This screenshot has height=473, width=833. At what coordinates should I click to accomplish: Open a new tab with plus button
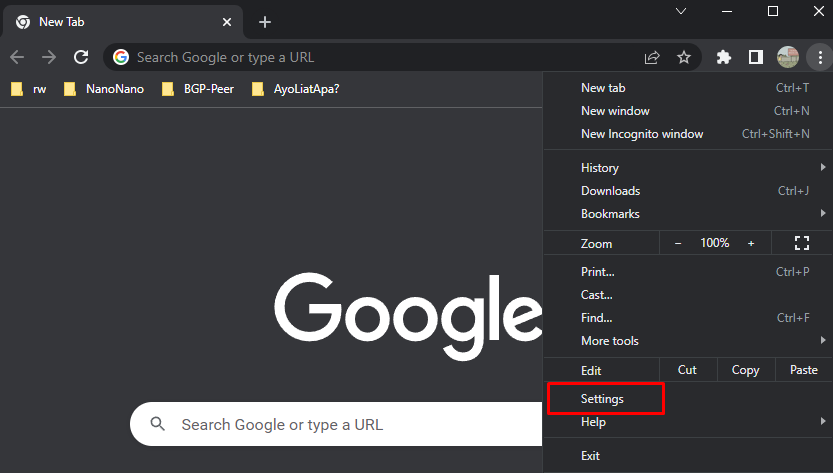pyautogui.click(x=265, y=22)
